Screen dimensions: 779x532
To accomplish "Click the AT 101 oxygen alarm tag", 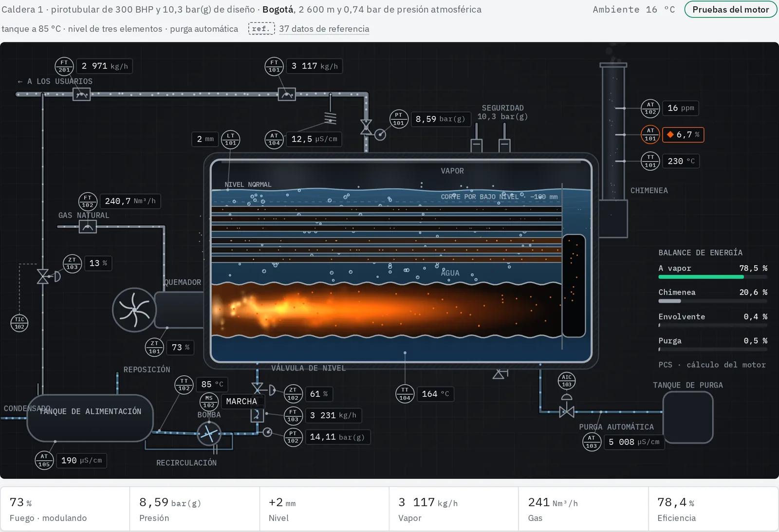I will click(650, 135).
